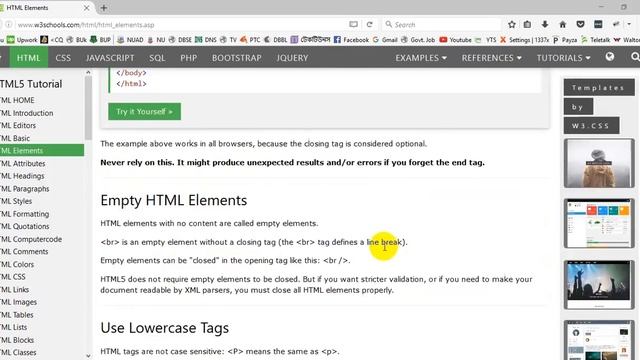The image size is (640, 360).
Task: Switch to the JQUERY navbar tab
Action: 292,58
